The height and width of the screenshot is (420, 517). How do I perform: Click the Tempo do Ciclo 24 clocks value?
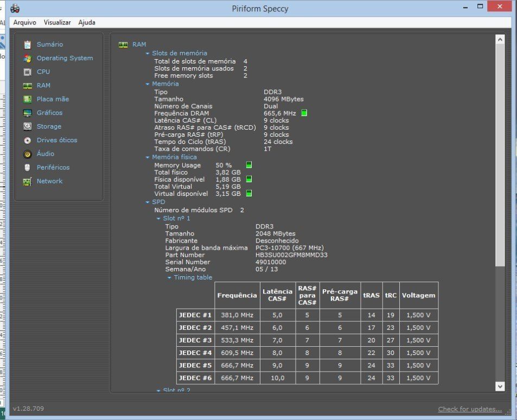[278, 142]
